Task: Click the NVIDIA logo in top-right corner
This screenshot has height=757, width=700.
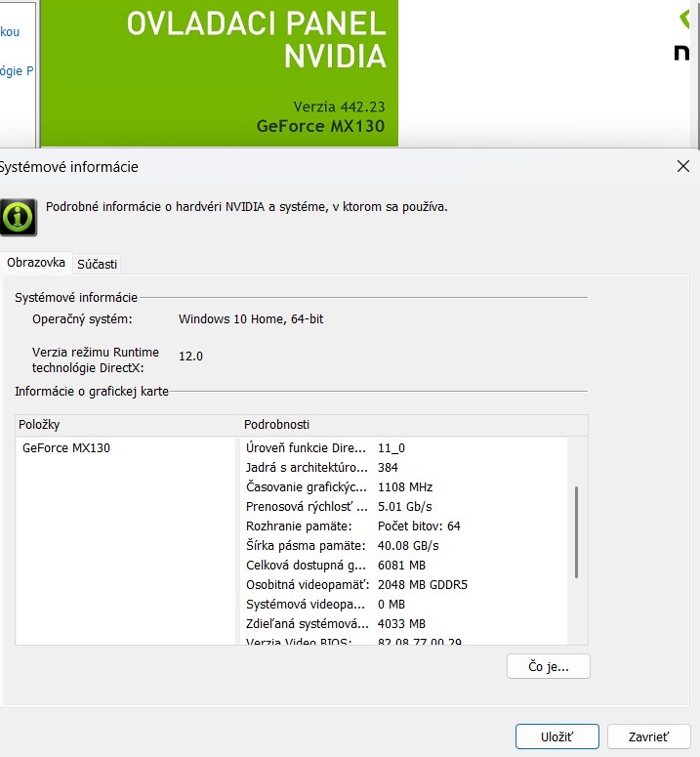Action: [x=686, y=37]
